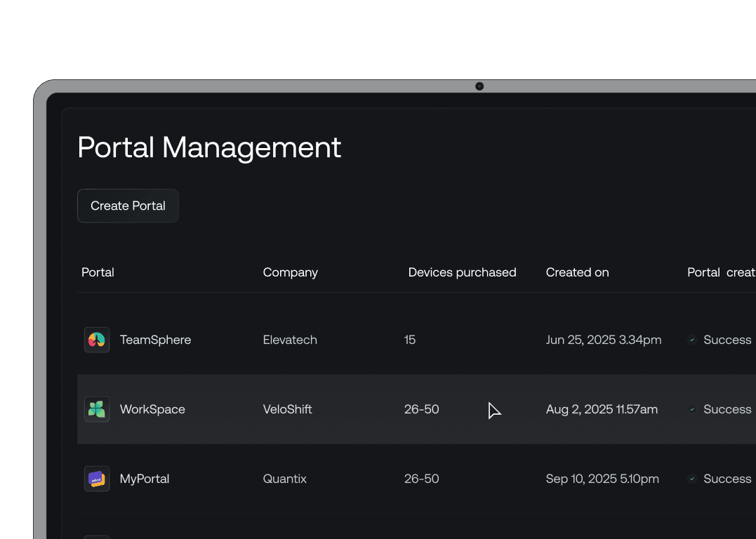Sort by the Portal column header
756x539 pixels.
coord(98,272)
